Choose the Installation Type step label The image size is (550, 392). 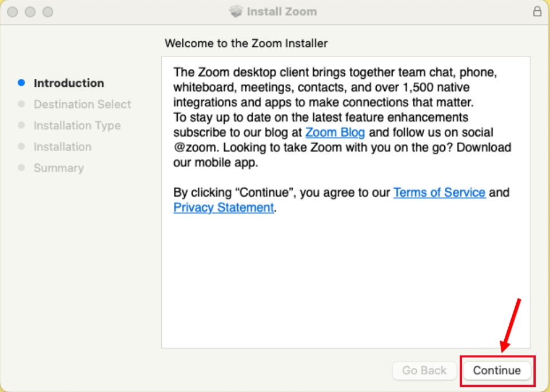77,125
